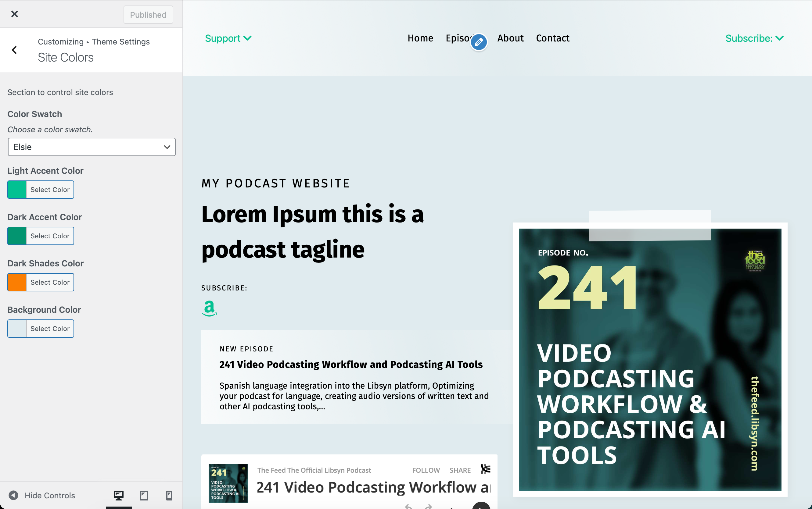Click the Amazon subscribe icon

209,308
